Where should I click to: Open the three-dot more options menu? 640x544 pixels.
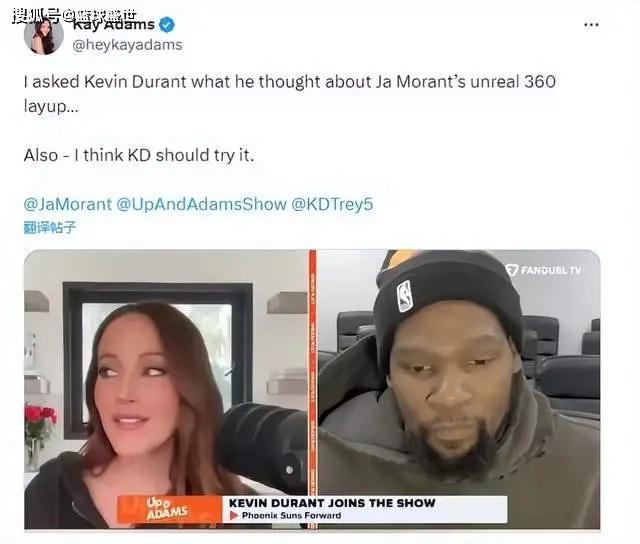pos(591,25)
